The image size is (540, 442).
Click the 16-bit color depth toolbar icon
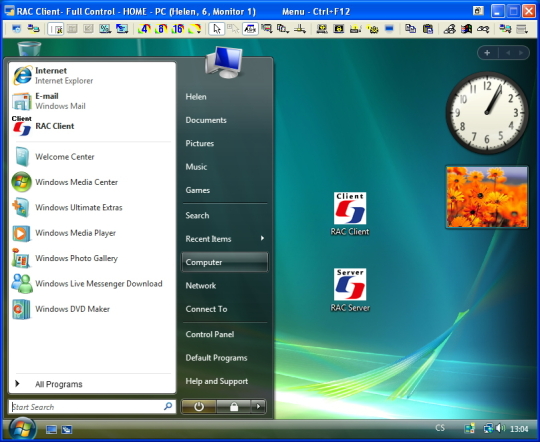point(178,29)
